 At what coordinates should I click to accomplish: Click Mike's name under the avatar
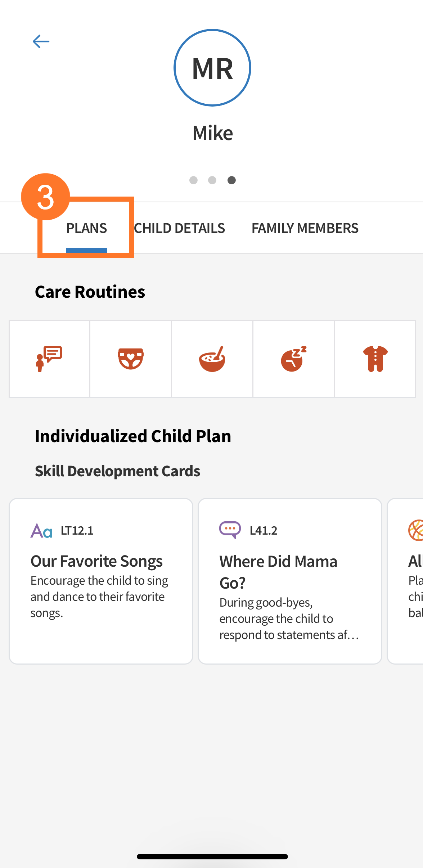[212, 133]
